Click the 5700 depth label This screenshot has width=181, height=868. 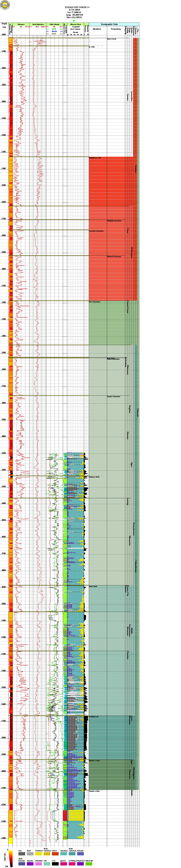(3, 721)
